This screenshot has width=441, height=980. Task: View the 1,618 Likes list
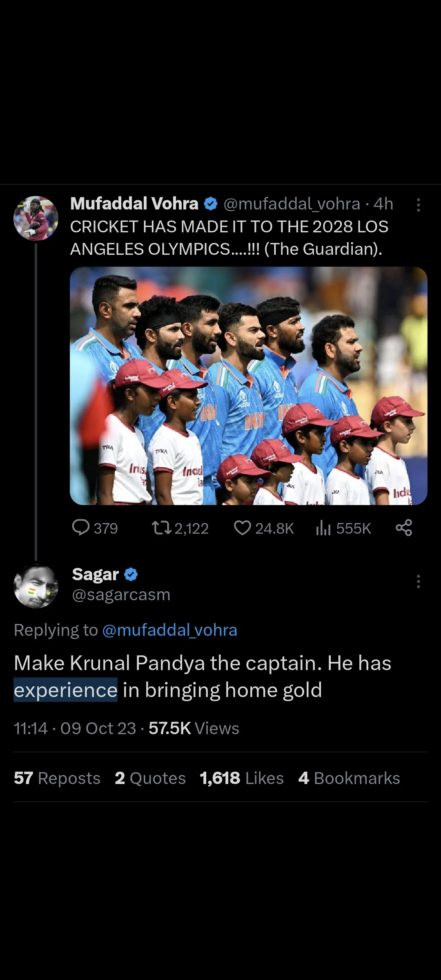(x=242, y=778)
